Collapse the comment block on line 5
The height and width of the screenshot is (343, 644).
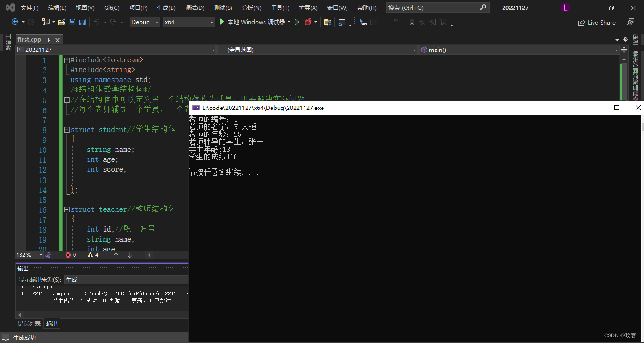tap(67, 100)
